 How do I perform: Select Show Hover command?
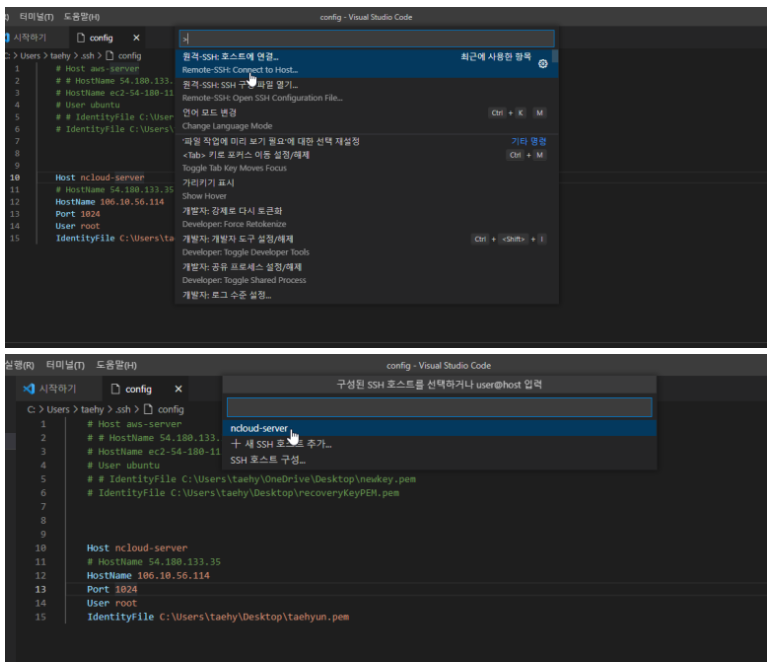point(367,189)
